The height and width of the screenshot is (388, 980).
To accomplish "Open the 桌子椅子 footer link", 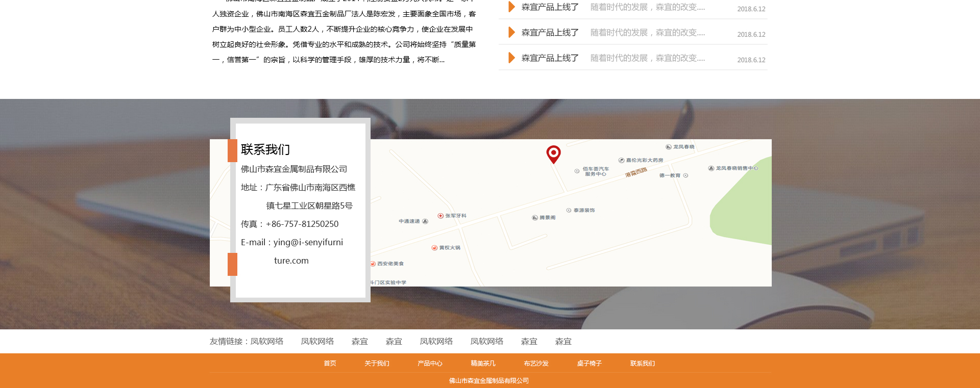I will 589,364.
